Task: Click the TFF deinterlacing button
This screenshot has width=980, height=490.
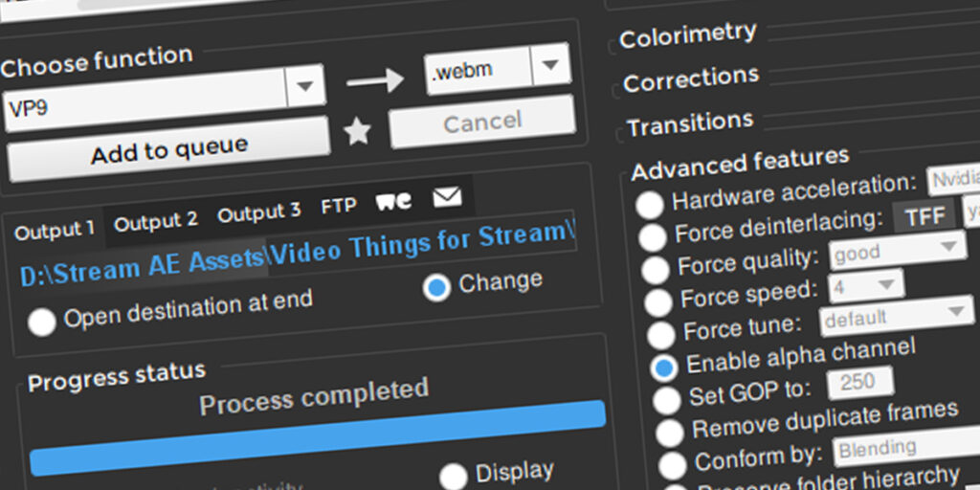Action: point(925,216)
